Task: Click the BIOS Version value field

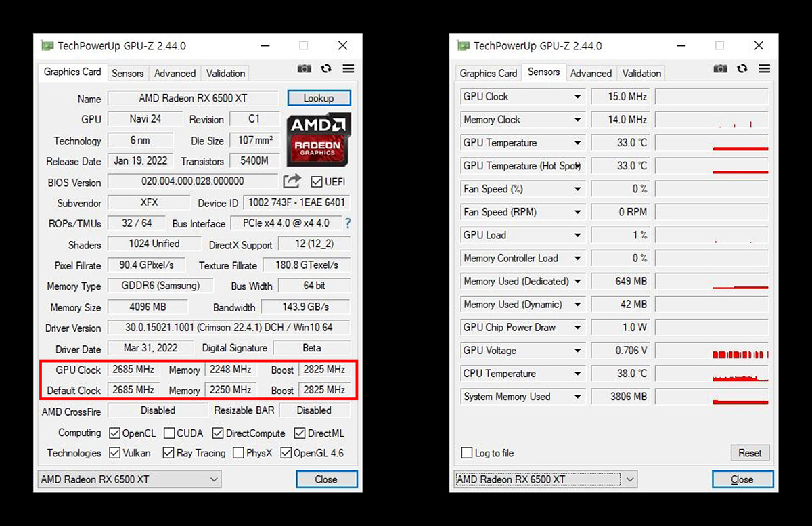Action: [192, 181]
